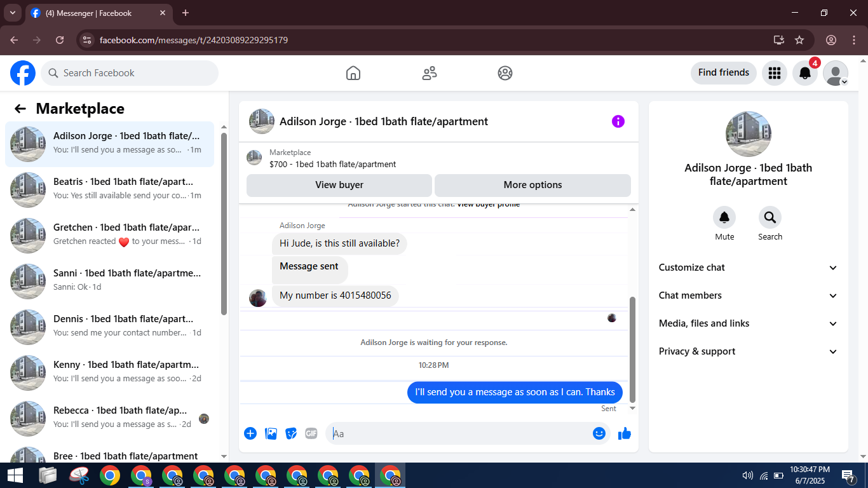Open the Facebook menu grid icon
868x488 pixels.
tap(774, 73)
